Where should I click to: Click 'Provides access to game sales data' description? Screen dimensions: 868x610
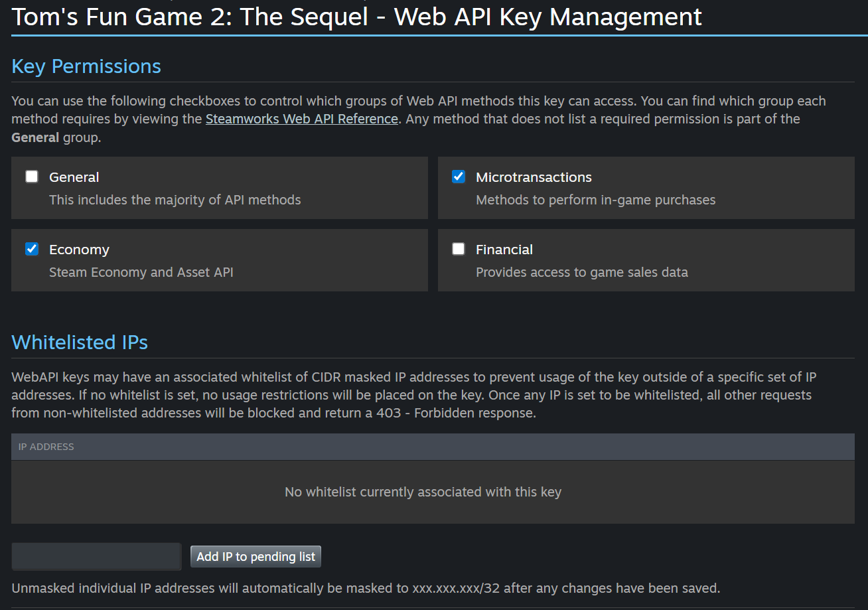tap(582, 272)
